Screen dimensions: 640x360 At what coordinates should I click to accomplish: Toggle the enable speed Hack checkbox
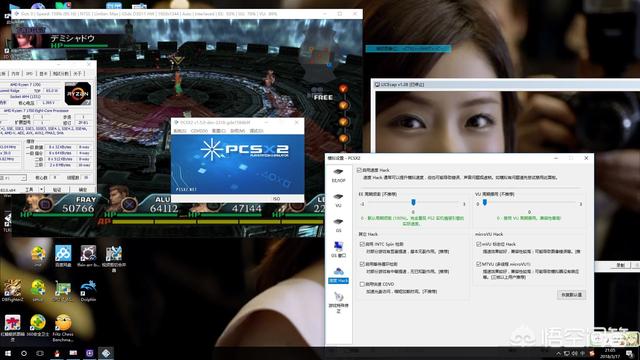click(x=359, y=170)
